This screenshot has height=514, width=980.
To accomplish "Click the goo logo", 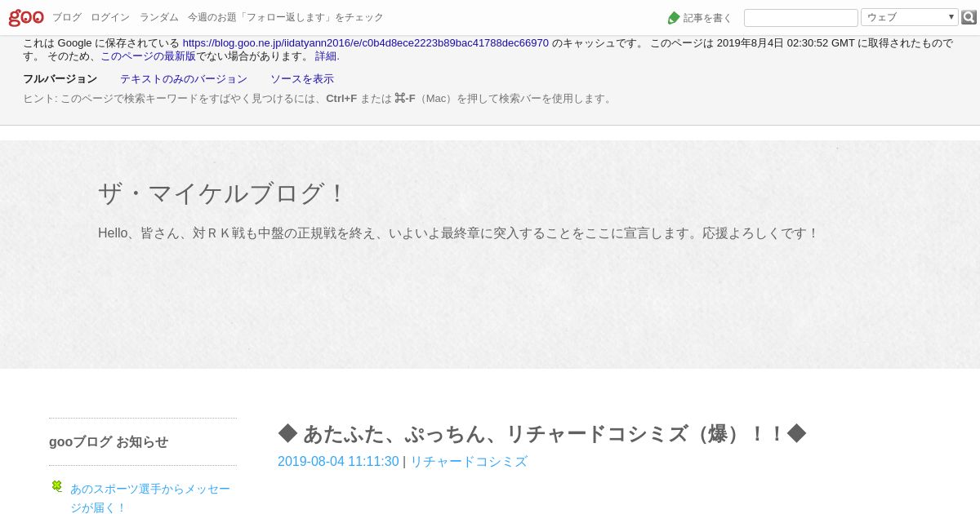I will [26, 17].
